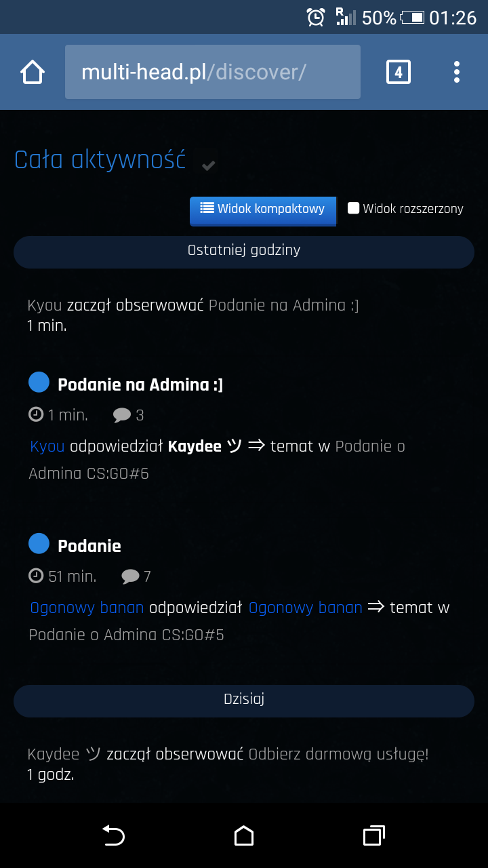Image resolution: width=488 pixels, height=868 pixels.
Task: Open the topic titled Podanie na Admina :]
Action: pyautogui.click(x=140, y=385)
